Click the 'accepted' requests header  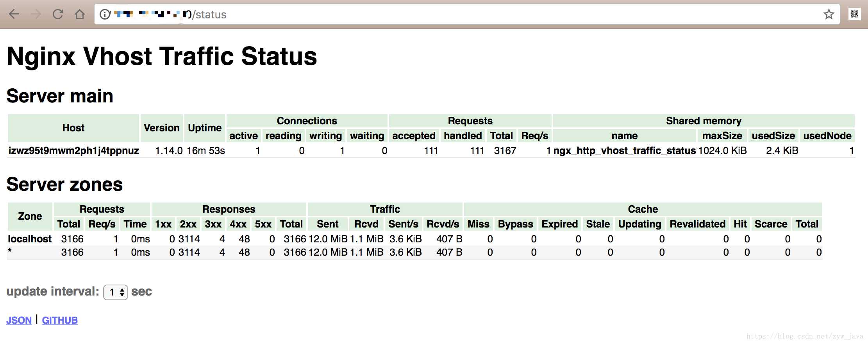coord(414,136)
